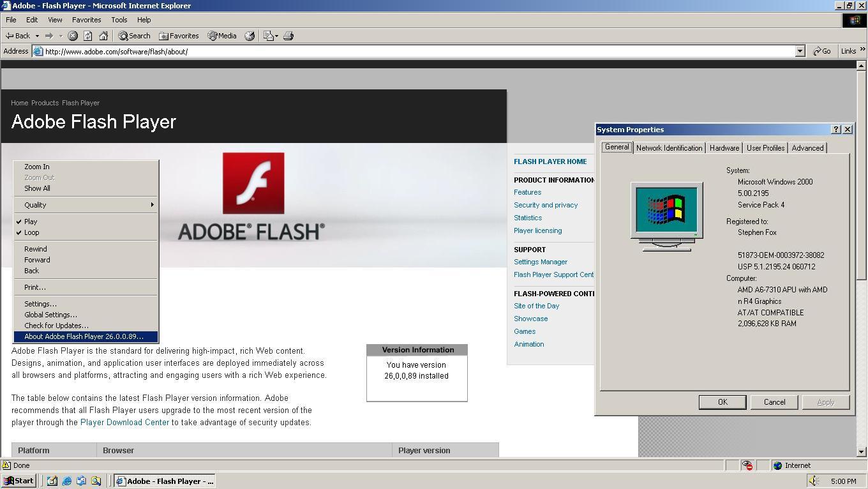Image resolution: width=868 pixels, height=489 pixels.
Task: Refresh the page with Refresh icon
Action: (88, 36)
